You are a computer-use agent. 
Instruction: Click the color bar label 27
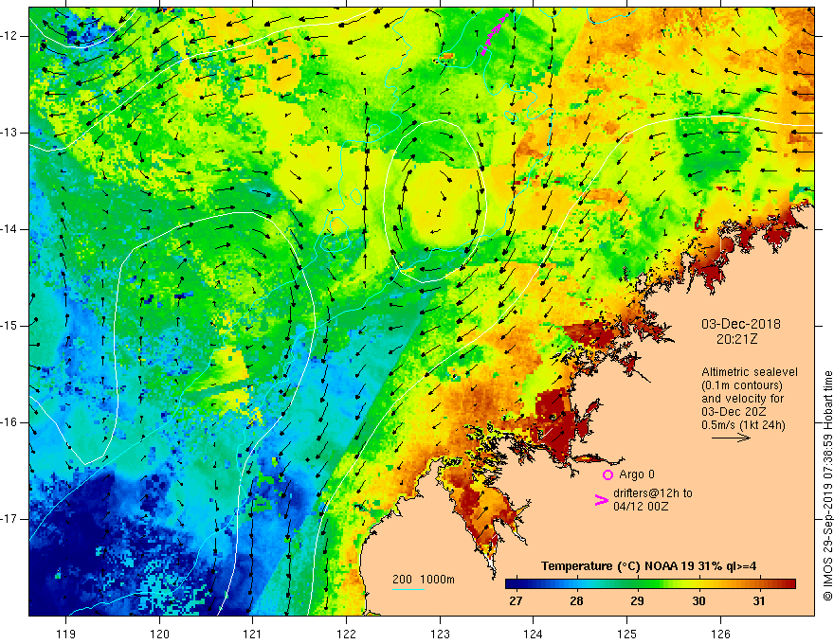point(516,601)
